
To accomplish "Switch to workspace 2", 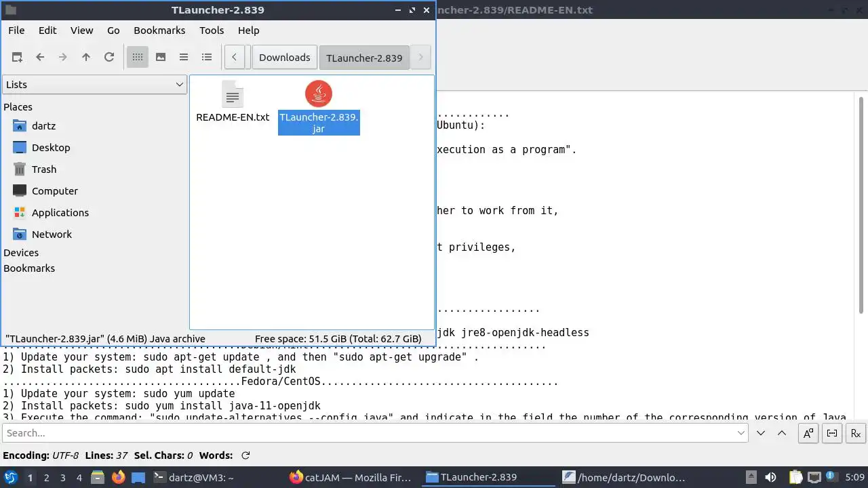I will click(x=46, y=478).
